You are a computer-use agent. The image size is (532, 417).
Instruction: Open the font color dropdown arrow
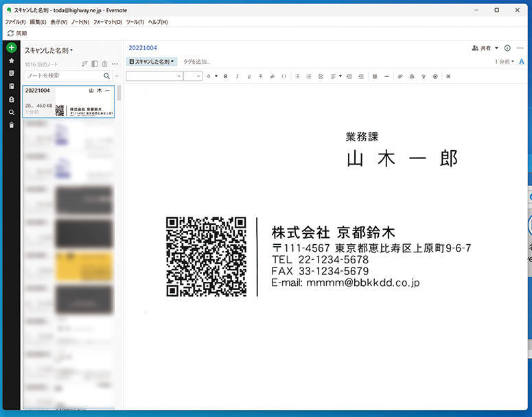pos(216,76)
